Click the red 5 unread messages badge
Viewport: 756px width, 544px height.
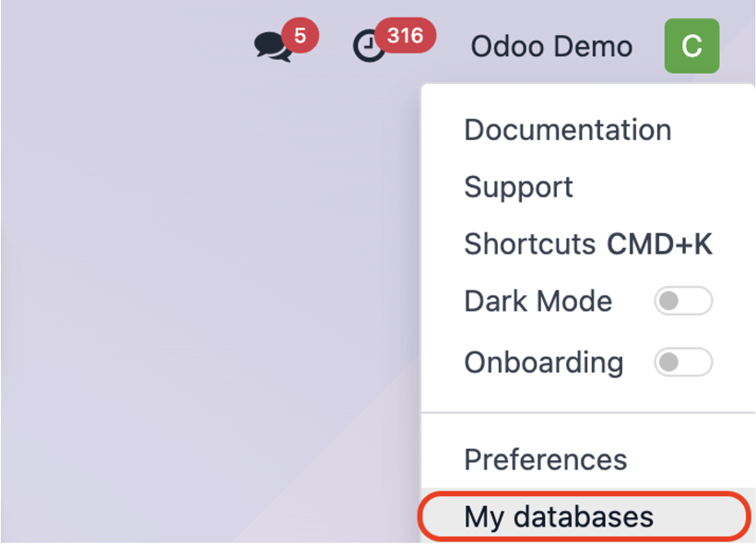[300, 35]
